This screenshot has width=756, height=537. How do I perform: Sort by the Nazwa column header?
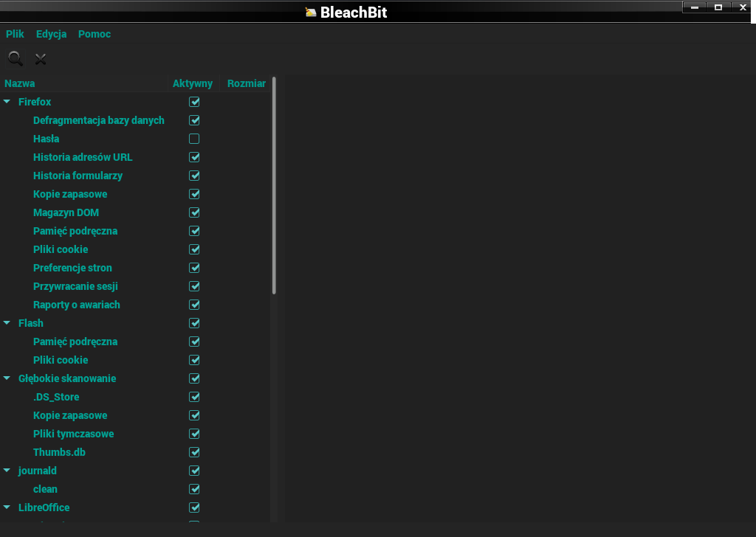coord(84,83)
